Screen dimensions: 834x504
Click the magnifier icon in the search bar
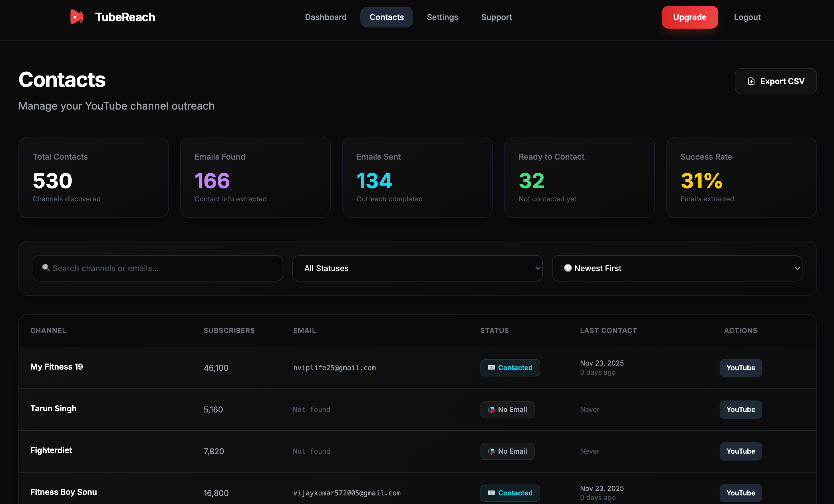46,268
